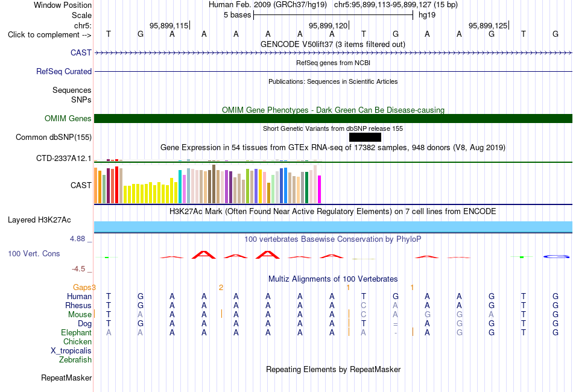Click the CAST gene label in GENCODE track
This screenshot has width=573, height=392.
click(x=81, y=52)
